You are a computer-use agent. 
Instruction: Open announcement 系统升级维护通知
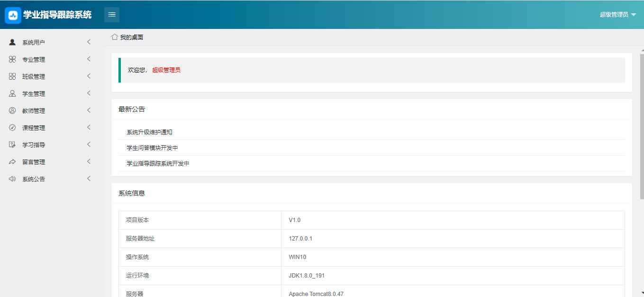149,132
